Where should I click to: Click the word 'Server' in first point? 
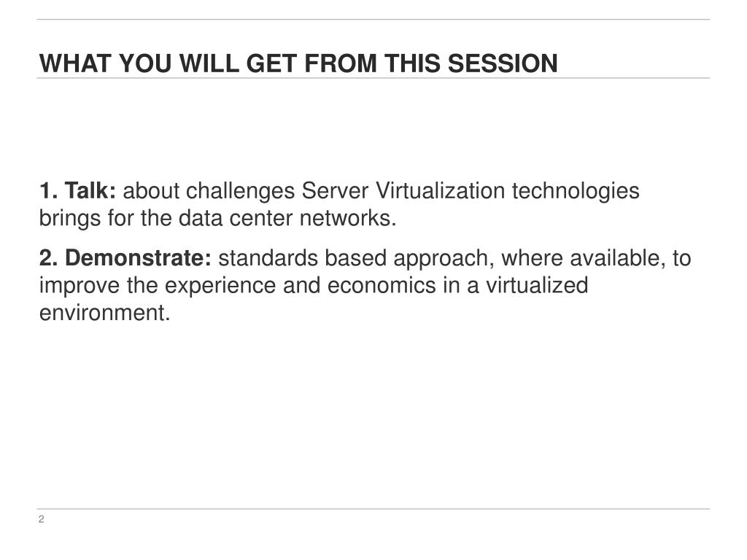tap(335, 190)
